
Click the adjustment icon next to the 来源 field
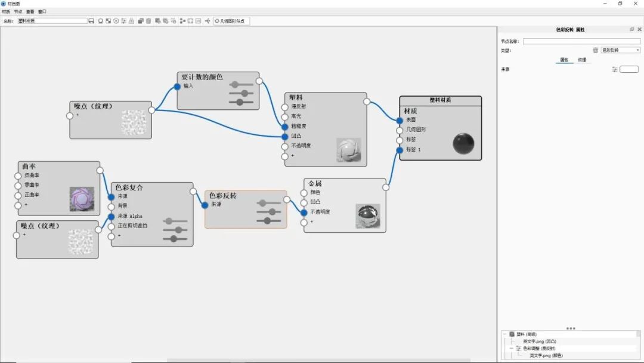(615, 69)
